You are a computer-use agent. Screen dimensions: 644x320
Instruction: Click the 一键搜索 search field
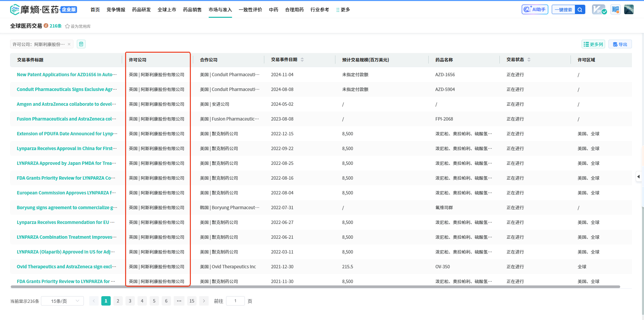pos(563,9)
